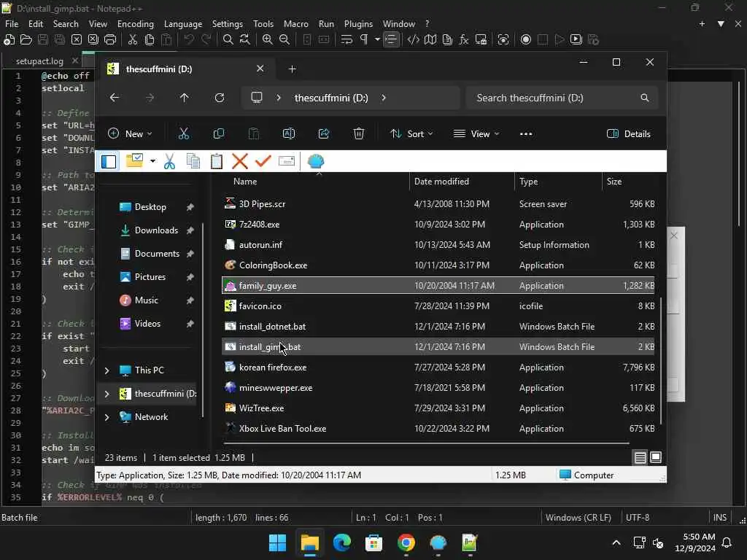This screenshot has width=747, height=560.
Task: Add a new Explorer tab with plus button
Action: point(292,69)
